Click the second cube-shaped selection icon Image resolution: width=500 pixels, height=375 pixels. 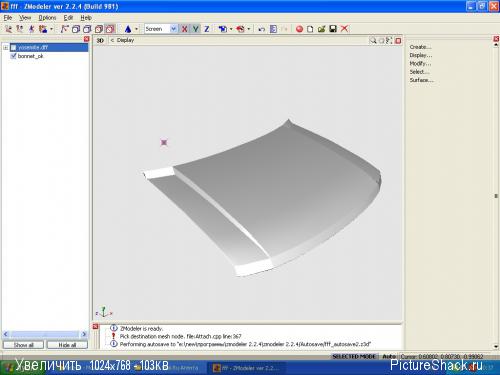pyautogui.click(x=87, y=29)
